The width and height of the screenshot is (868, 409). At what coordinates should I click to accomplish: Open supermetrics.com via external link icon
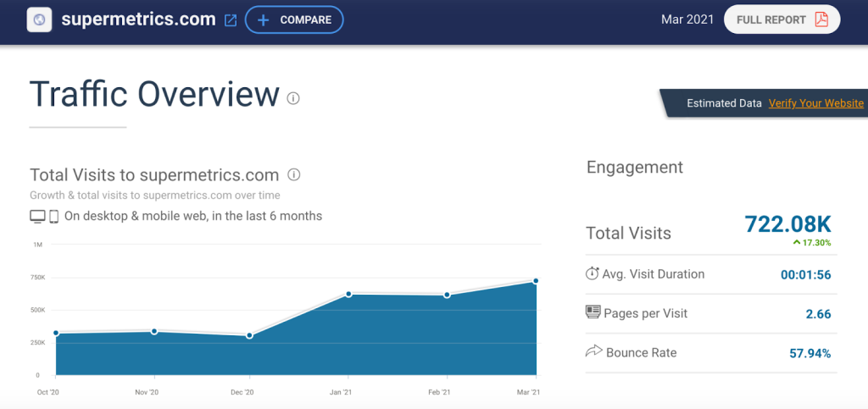[231, 20]
